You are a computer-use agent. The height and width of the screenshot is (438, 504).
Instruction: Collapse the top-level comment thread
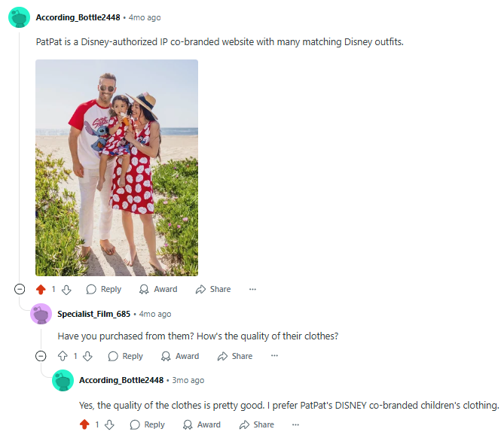(20, 289)
